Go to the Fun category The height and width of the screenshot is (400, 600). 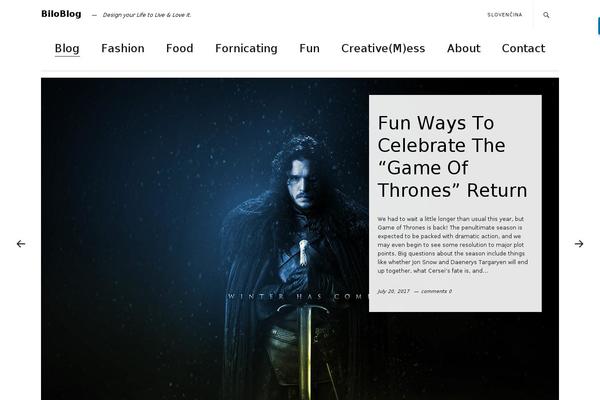coord(309,49)
